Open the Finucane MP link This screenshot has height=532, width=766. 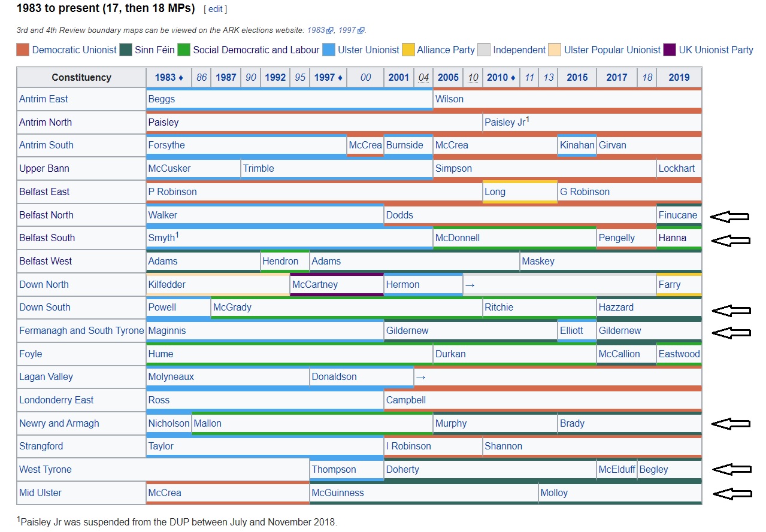[677, 215]
